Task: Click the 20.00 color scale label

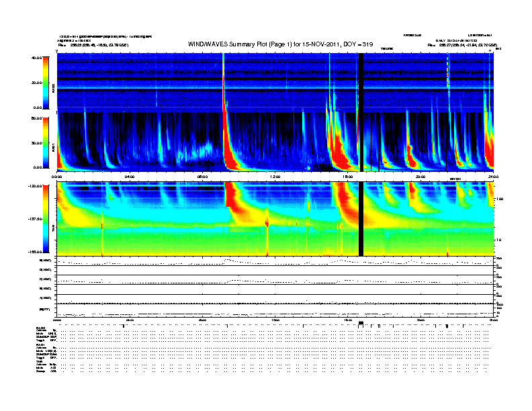Action: [x=36, y=83]
